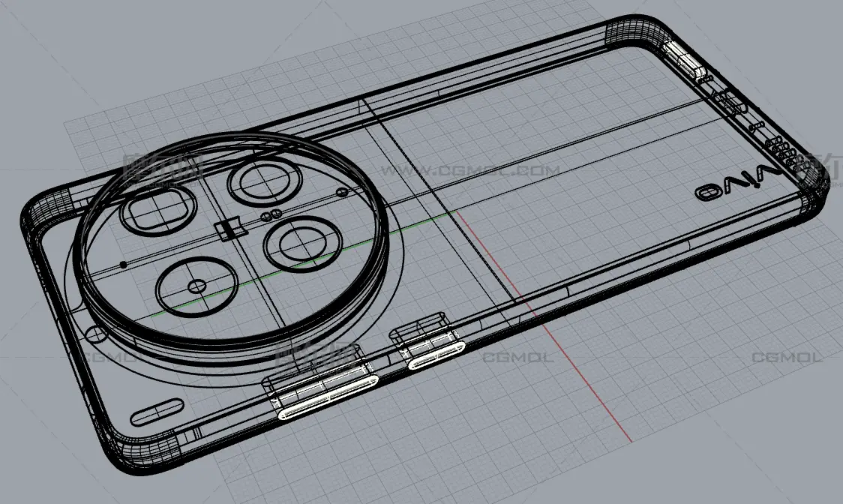Click the rounded rectangular periscope lens
Screen dimensions: 843x504
click(x=157, y=211)
